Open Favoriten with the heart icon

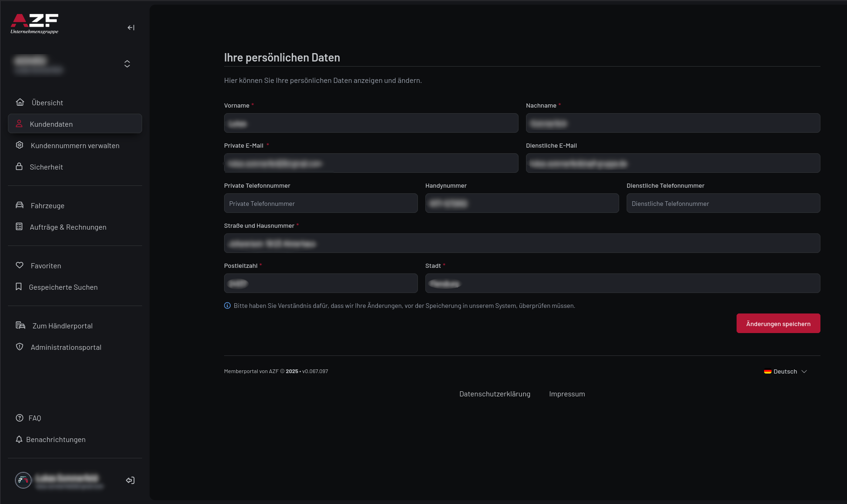coord(20,266)
